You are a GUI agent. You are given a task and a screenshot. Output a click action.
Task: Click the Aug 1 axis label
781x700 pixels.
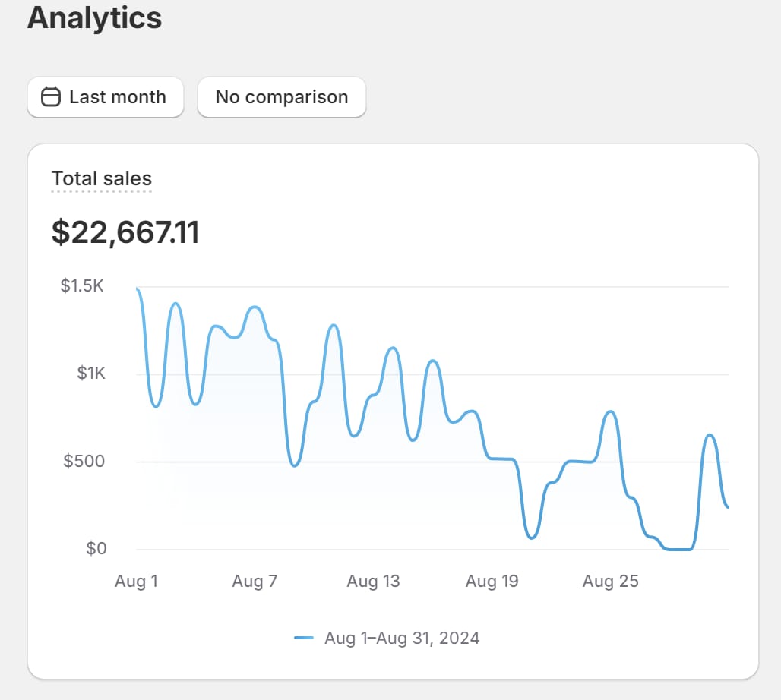[x=136, y=581]
